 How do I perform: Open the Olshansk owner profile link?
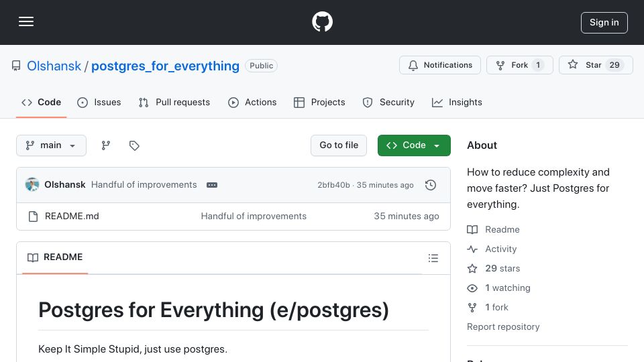54,66
